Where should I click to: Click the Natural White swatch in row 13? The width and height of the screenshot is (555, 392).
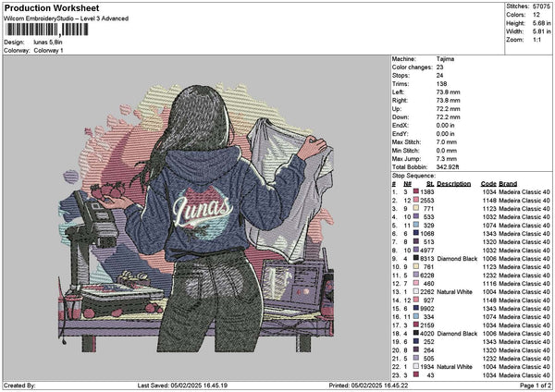[416, 292]
